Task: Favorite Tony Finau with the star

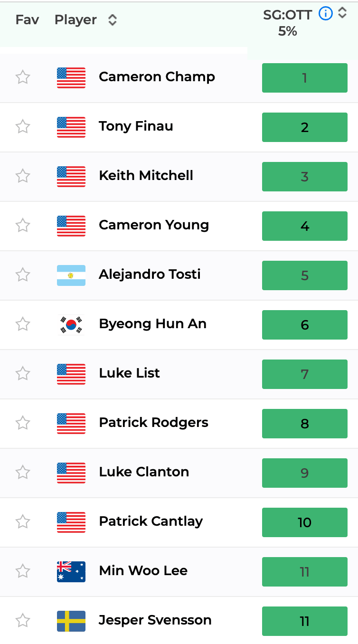Action: (23, 126)
